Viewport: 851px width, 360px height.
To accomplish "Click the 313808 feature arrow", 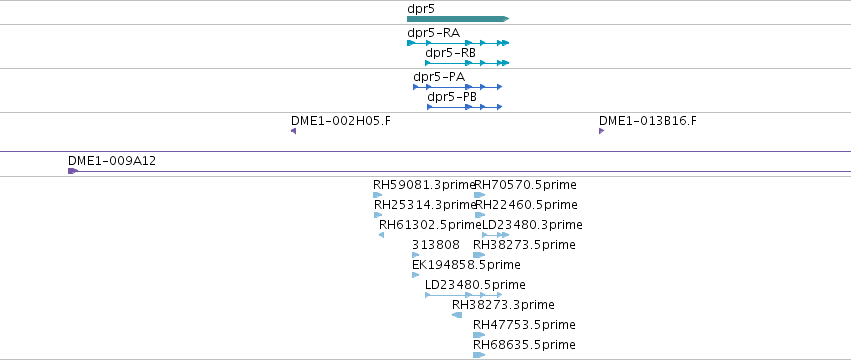I will tap(415, 255).
